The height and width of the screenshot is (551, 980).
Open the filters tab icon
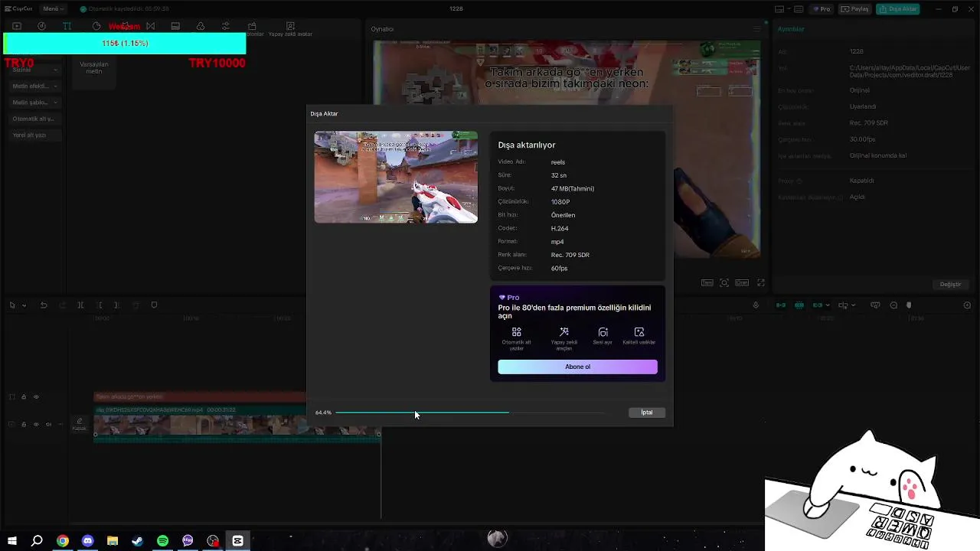point(201,26)
